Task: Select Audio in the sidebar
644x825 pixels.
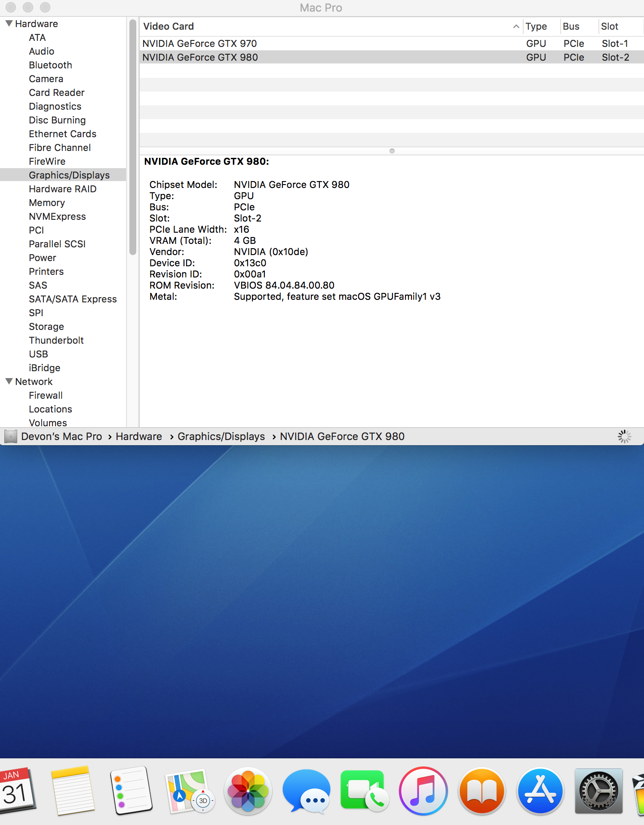Action: click(41, 51)
